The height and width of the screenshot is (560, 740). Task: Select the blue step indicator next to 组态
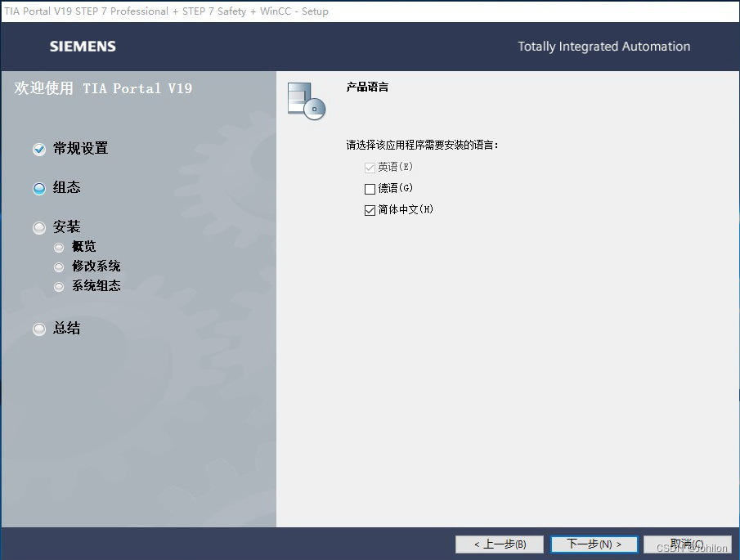38,188
